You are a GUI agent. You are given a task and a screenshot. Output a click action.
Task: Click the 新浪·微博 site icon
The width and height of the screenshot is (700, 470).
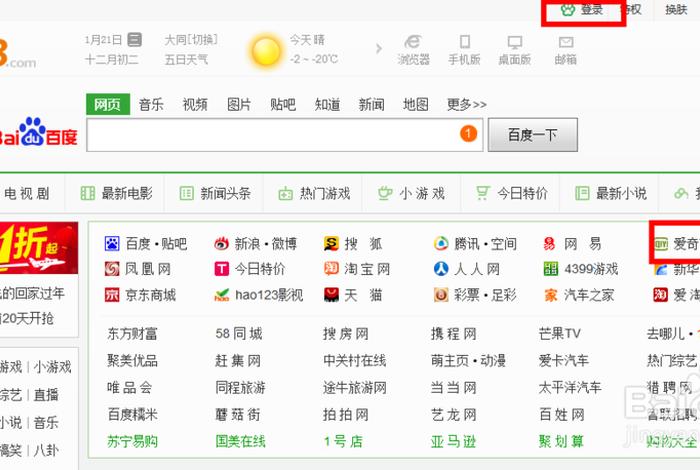(222, 244)
